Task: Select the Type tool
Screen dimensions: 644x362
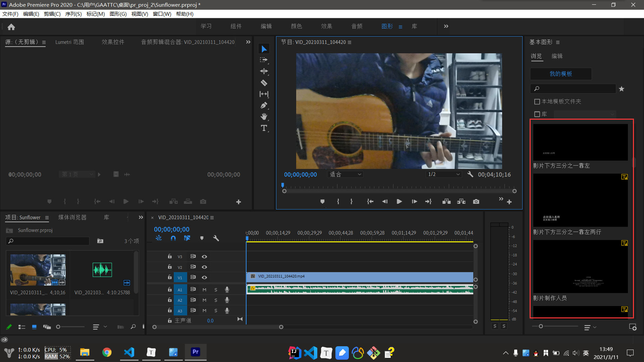Action: point(264,128)
